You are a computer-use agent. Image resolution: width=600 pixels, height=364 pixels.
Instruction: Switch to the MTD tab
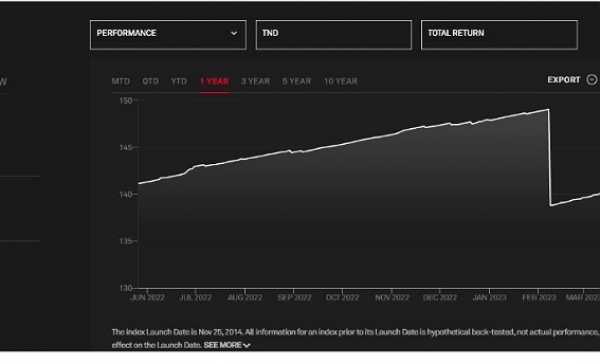pyautogui.click(x=121, y=81)
